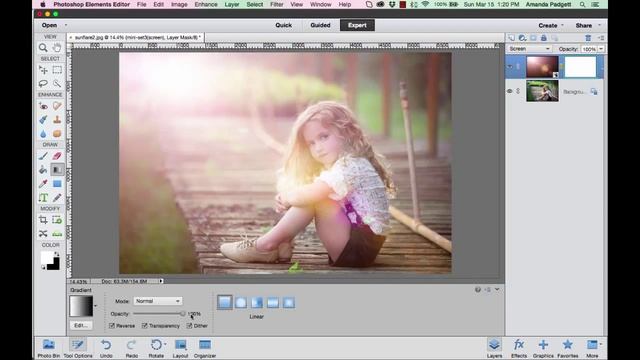Select the Rectangular Marquee tool
Viewport: 640px width, 360px height.
tap(57, 70)
